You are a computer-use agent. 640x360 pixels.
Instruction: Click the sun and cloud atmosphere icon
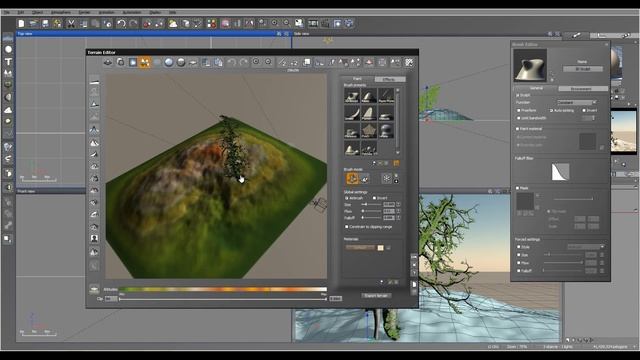click(173, 24)
